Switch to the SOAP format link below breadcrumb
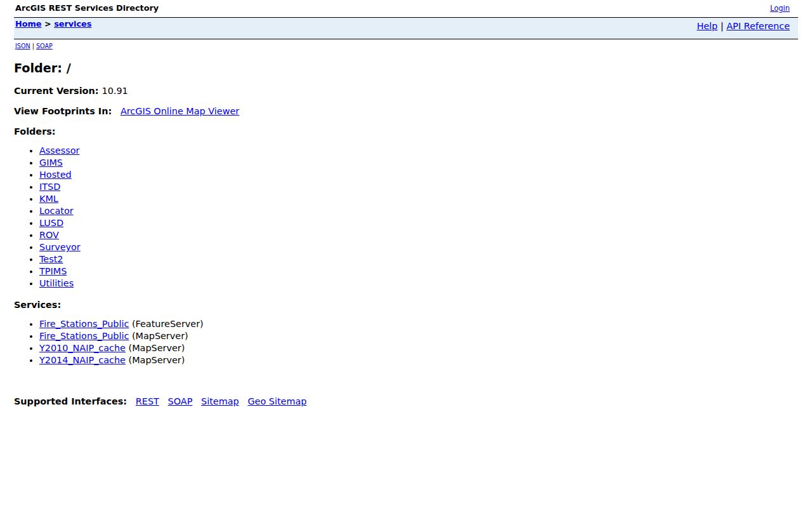The image size is (812, 508). click(44, 46)
